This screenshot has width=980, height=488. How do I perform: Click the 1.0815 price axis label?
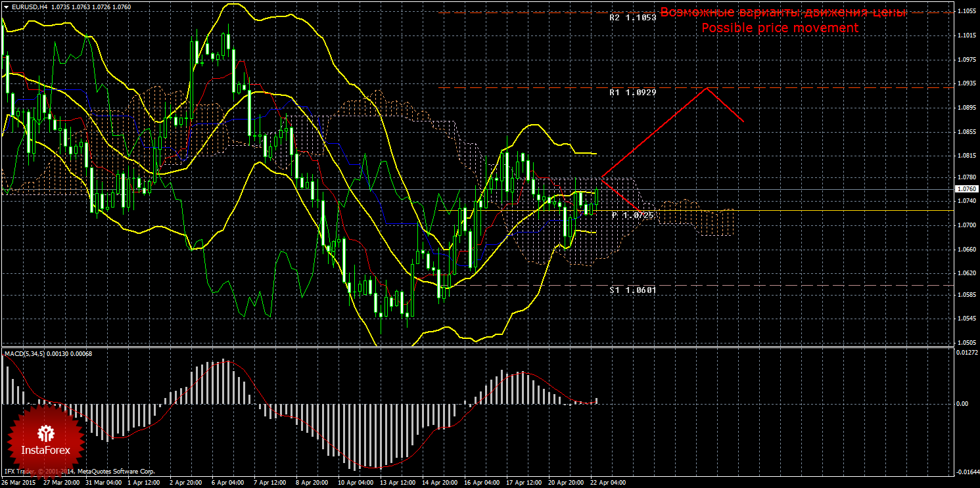click(x=967, y=156)
